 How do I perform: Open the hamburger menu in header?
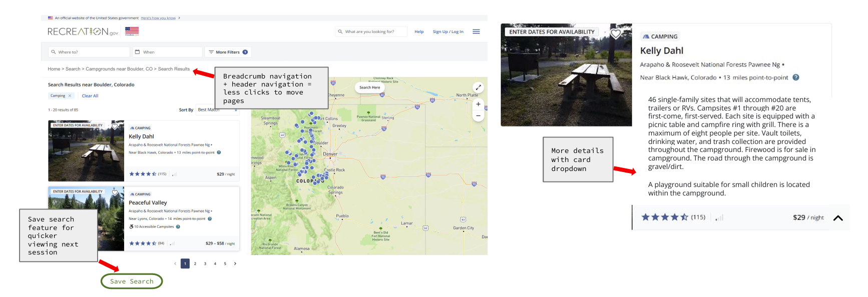pos(476,31)
